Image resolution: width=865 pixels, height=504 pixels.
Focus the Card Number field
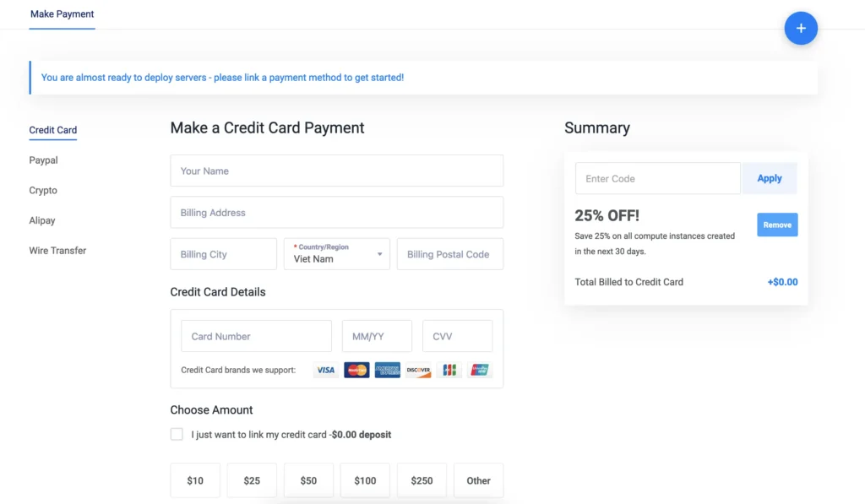coord(257,336)
